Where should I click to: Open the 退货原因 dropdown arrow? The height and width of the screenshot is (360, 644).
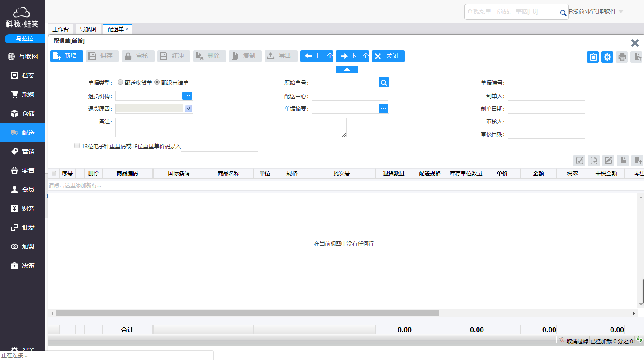pos(188,108)
